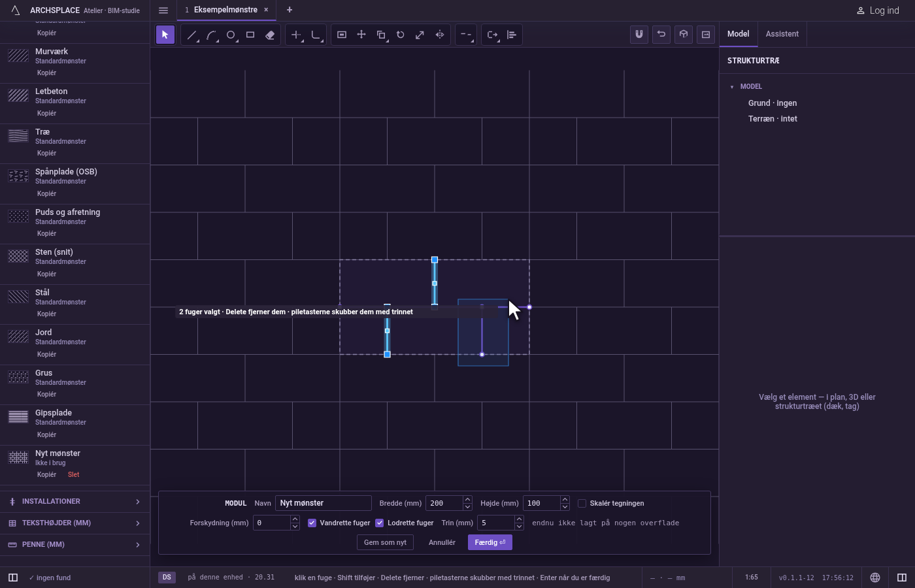This screenshot has height=588, width=915.
Task: Toggle the left sidebar icon in status bar
Action: point(13,578)
